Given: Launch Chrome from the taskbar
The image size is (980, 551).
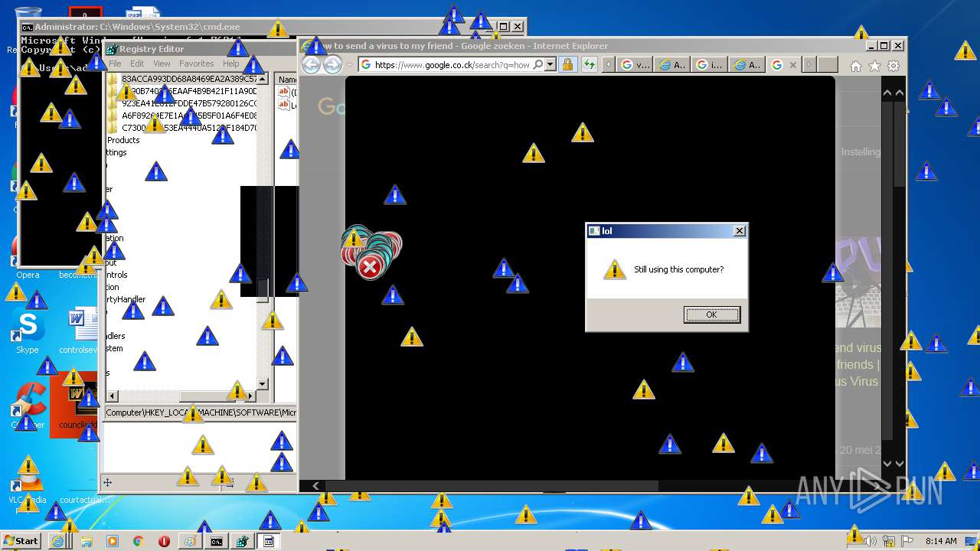Looking at the screenshot, I should click(x=138, y=541).
